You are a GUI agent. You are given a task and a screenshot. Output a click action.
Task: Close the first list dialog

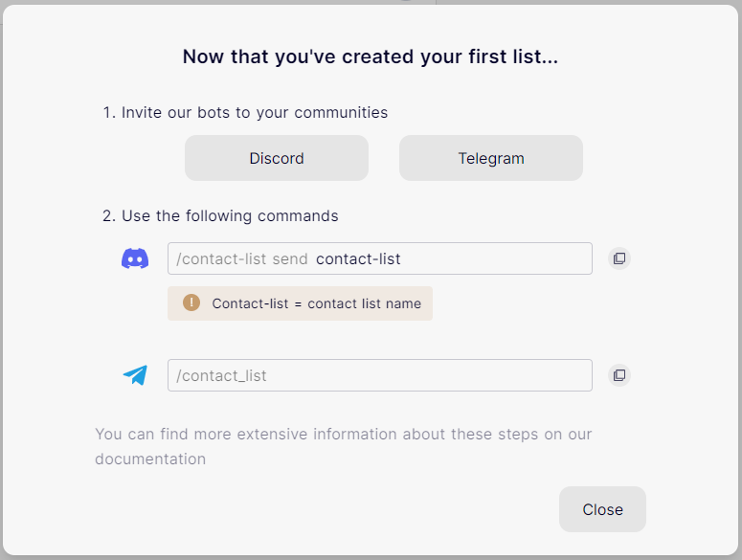[602, 509]
